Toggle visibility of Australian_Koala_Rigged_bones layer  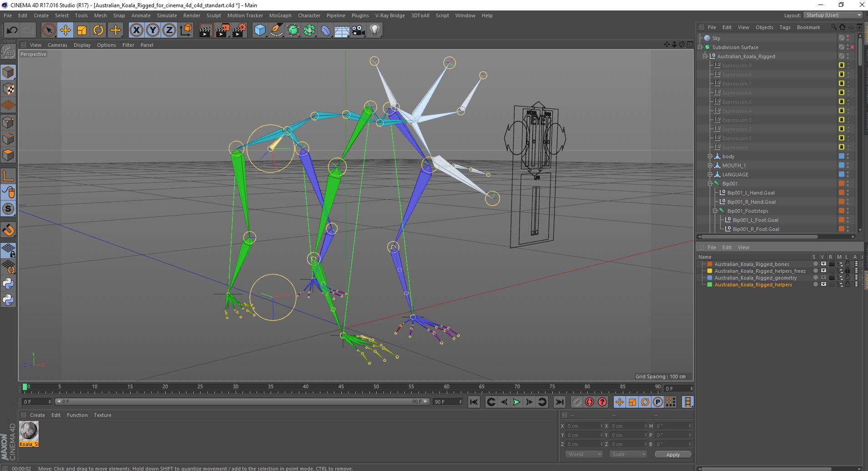823,264
